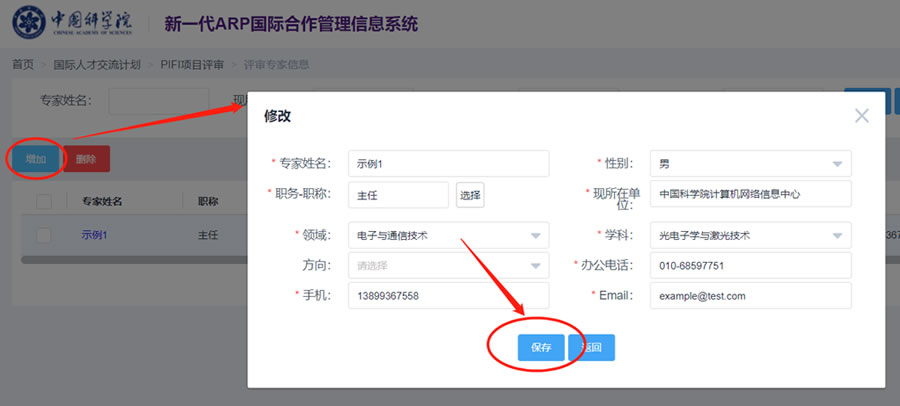The image size is (900, 406).
Task: Open the 性别 dropdown
Action: click(x=750, y=163)
